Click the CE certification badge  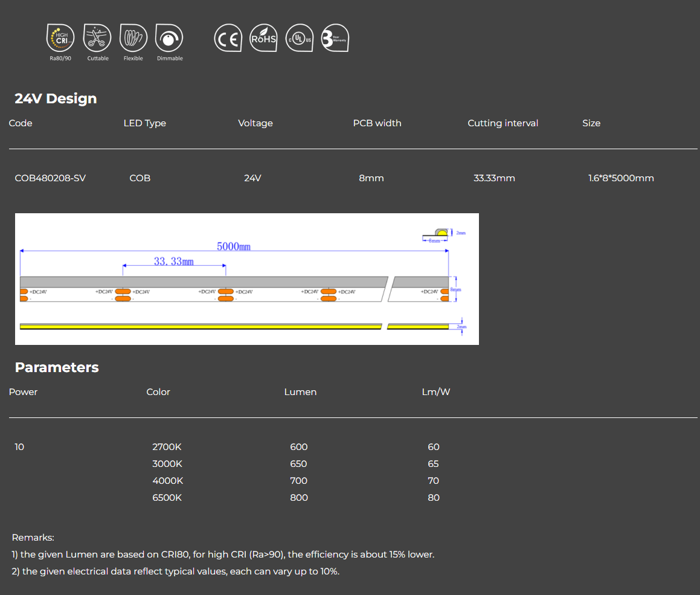[x=228, y=39]
